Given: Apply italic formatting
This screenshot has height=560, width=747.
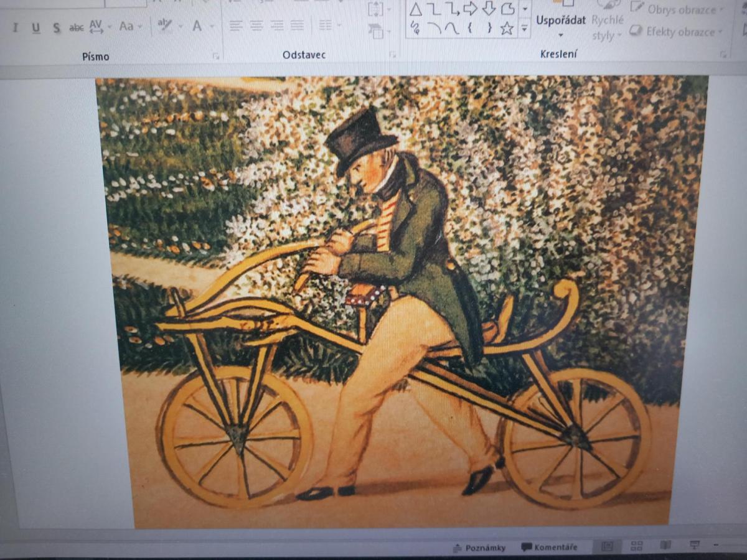Looking at the screenshot, I should [x=16, y=28].
